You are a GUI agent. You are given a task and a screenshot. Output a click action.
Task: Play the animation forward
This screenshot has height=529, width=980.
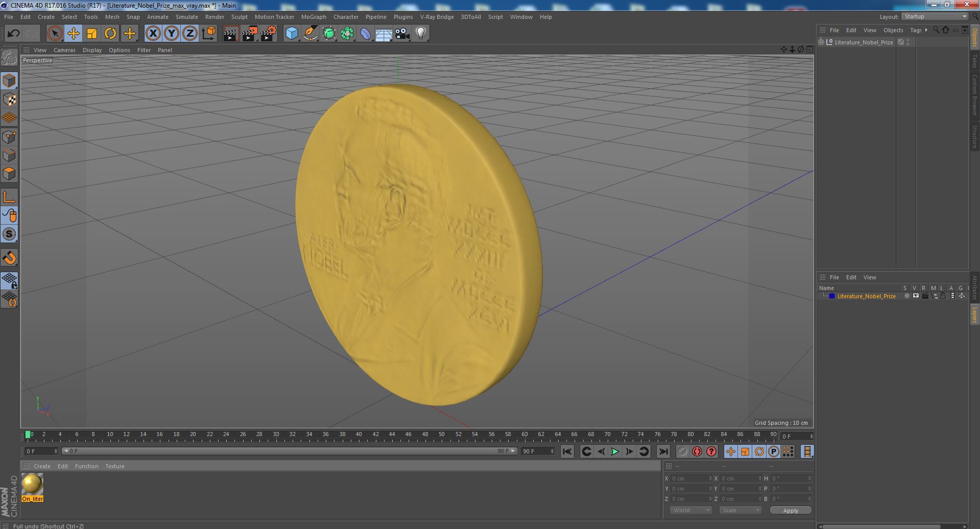pos(615,451)
